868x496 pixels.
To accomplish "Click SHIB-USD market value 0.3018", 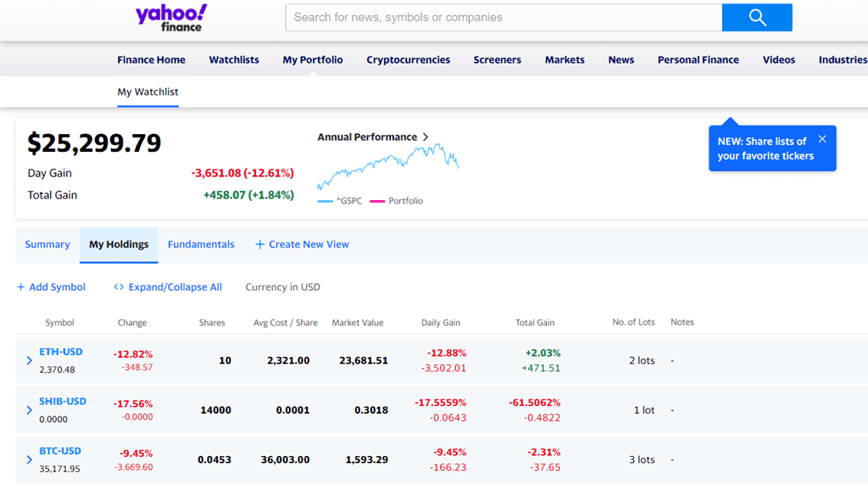I will click(371, 410).
